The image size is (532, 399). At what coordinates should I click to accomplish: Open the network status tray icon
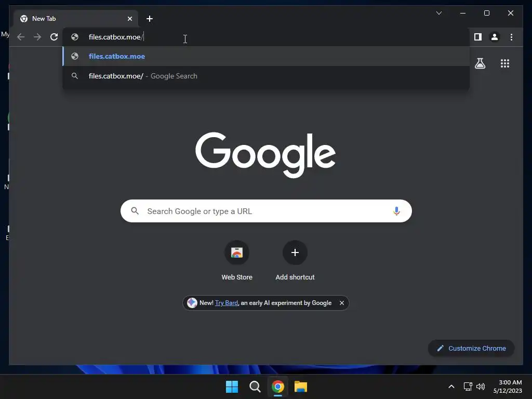[468, 387]
